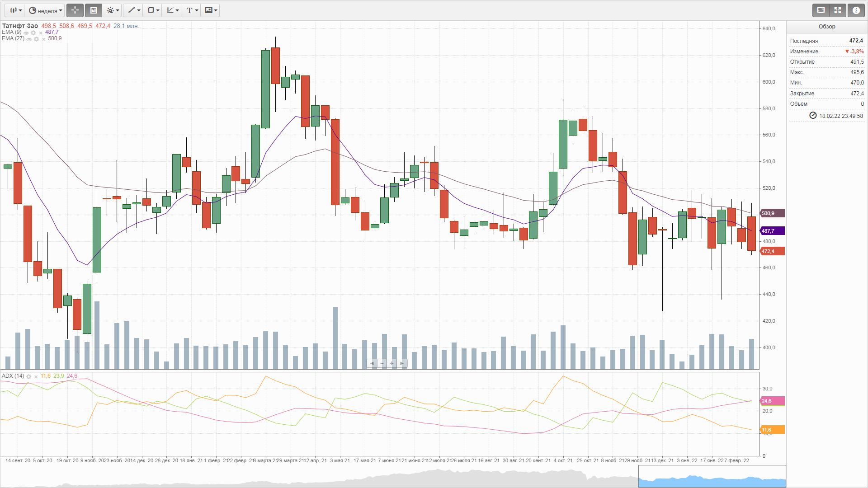The width and height of the screenshot is (868, 488).
Task: Click the Макс. 495,6 row
Action: (827, 72)
